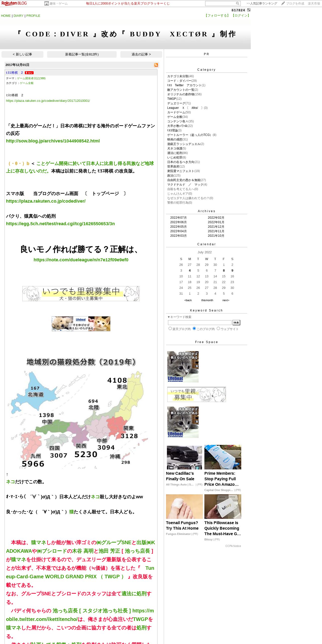Click the sidebar いつでも里親募集中 banner

tap(197, 394)
